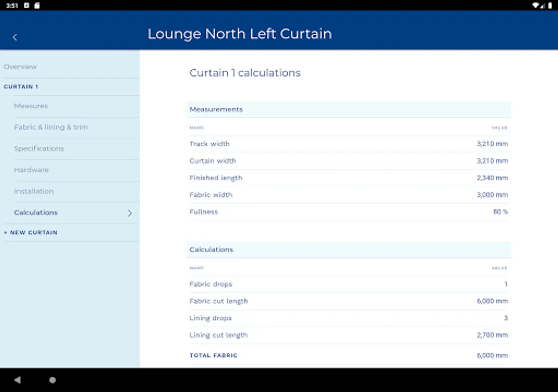Screen dimensions: 558x392
Task: Add a new curtain via + NEW CURTAIN
Action: pos(31,233)
